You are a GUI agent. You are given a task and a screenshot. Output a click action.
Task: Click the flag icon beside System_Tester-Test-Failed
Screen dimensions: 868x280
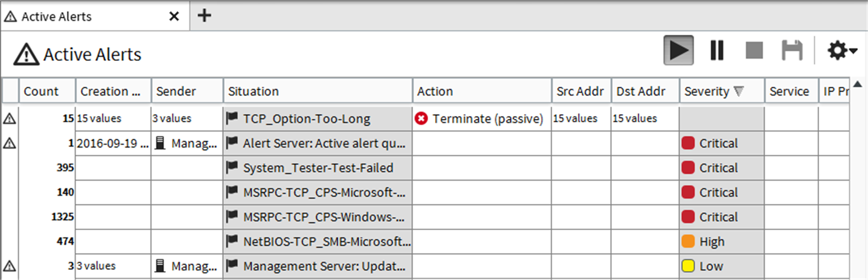[232, 168]
